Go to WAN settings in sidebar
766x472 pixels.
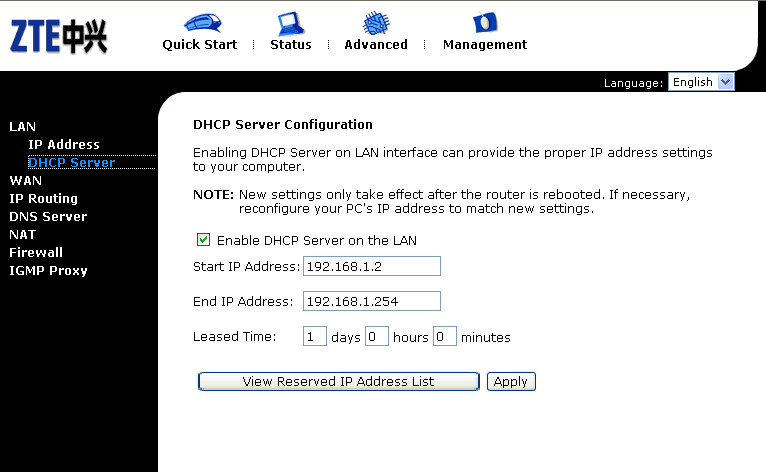click(x=25, y=181)
